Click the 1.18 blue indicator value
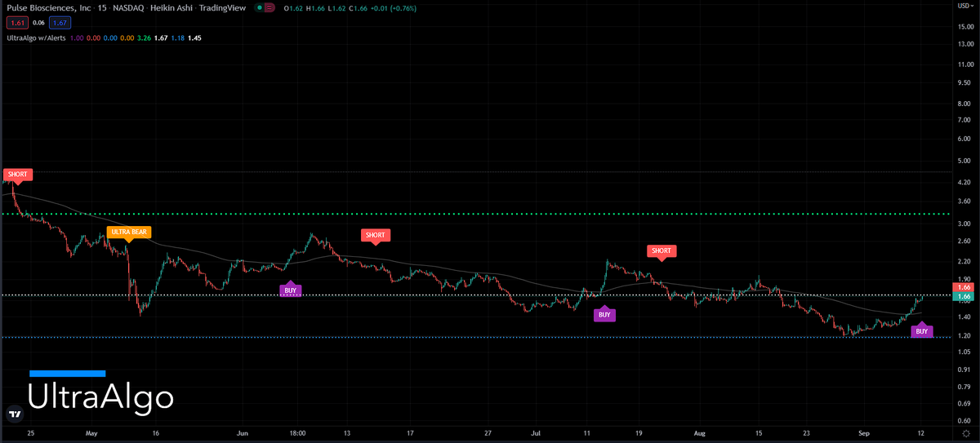 176,38
